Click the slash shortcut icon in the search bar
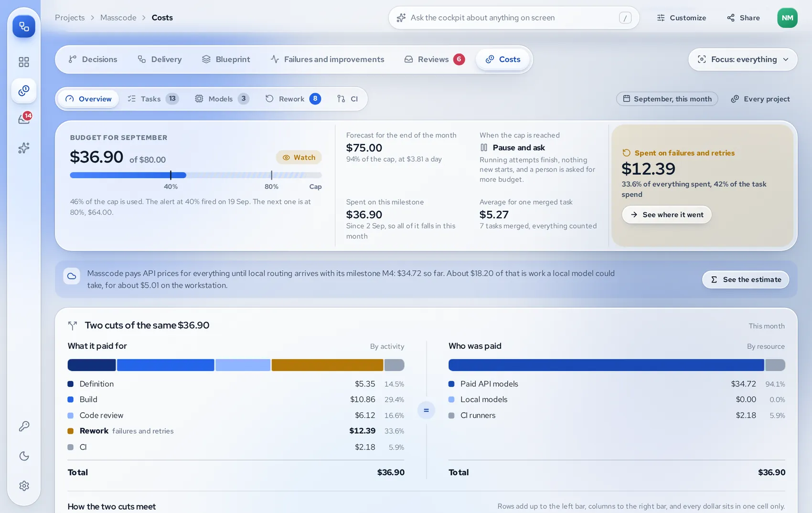812x513 pixels. click(625, 18)
